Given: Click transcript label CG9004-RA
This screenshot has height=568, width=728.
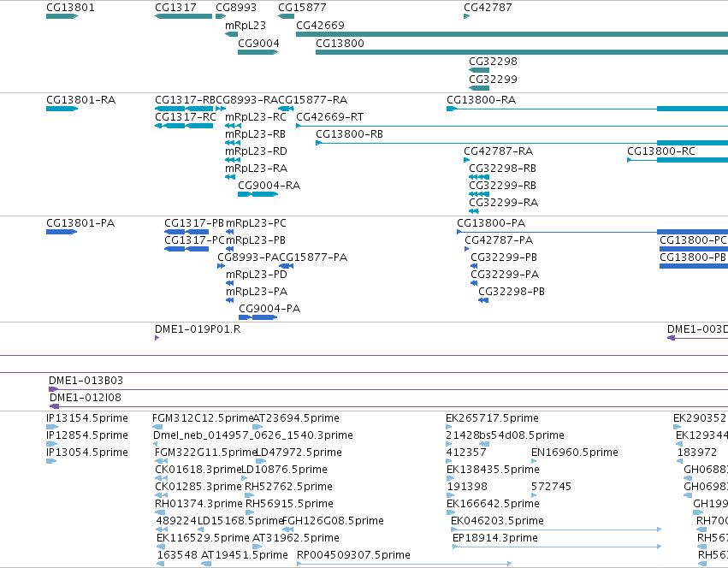Looking at the screenshot, I should coord(269,186).
